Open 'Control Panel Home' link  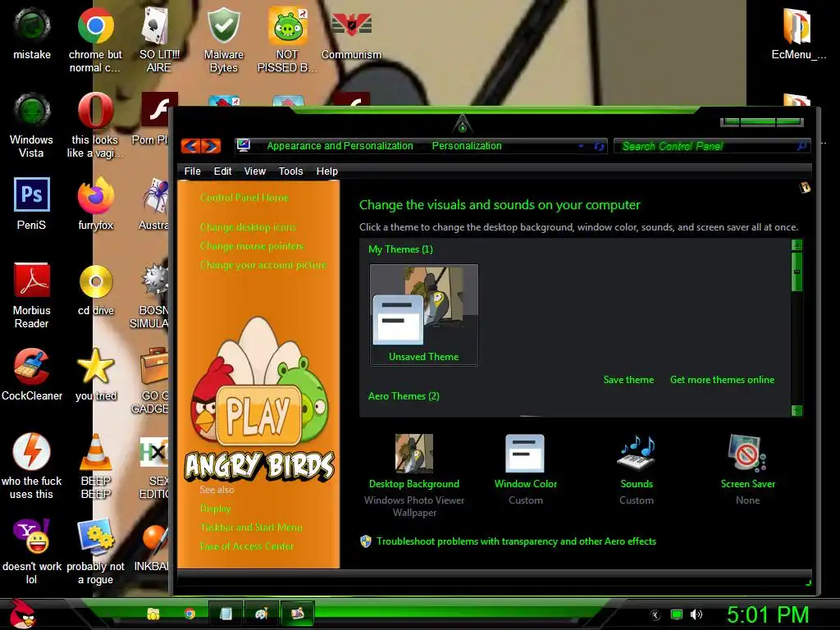click(244, 198)
